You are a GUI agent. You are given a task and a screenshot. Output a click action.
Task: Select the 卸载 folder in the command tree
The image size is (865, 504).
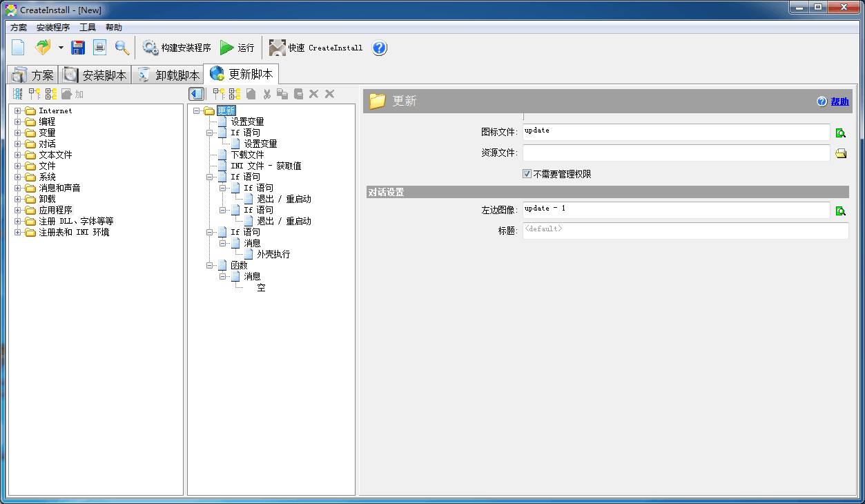pyautogui.click(x=47, y=199)
